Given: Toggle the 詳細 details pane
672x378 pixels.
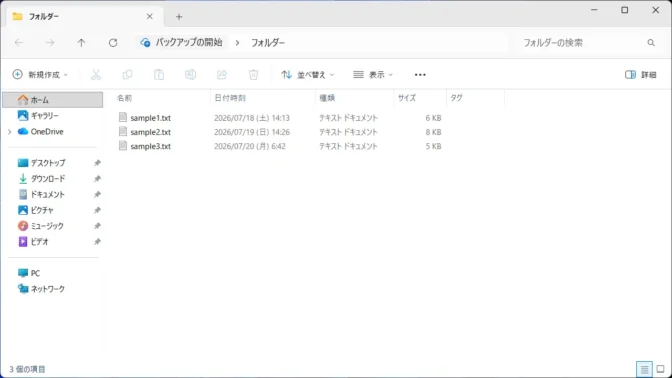Looking at the screenshot, I should pyautogui.click(x=640, y=75).
